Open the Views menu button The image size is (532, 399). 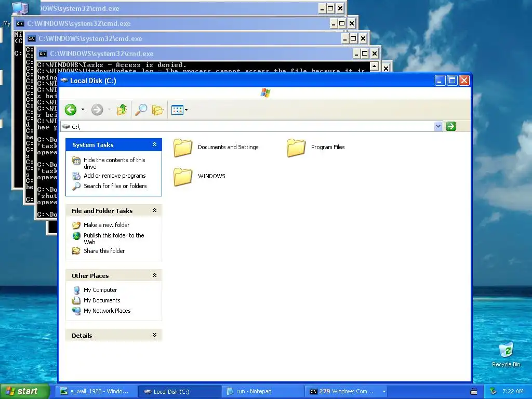[x=179, y=110]
